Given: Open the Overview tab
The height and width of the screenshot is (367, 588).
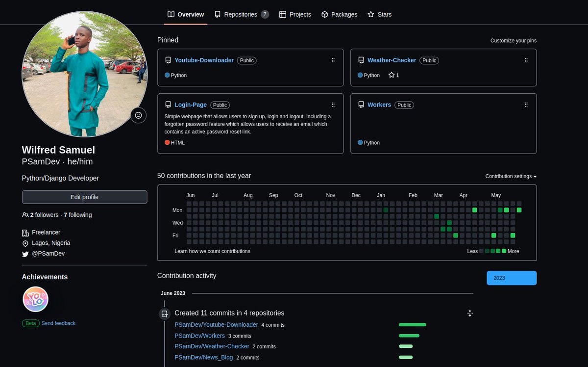Looking at the screenshot, I should tap(186, 14).
